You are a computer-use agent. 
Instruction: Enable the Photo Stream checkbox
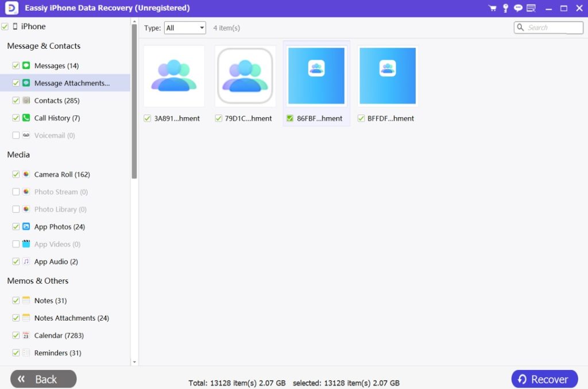coord(16,191)
